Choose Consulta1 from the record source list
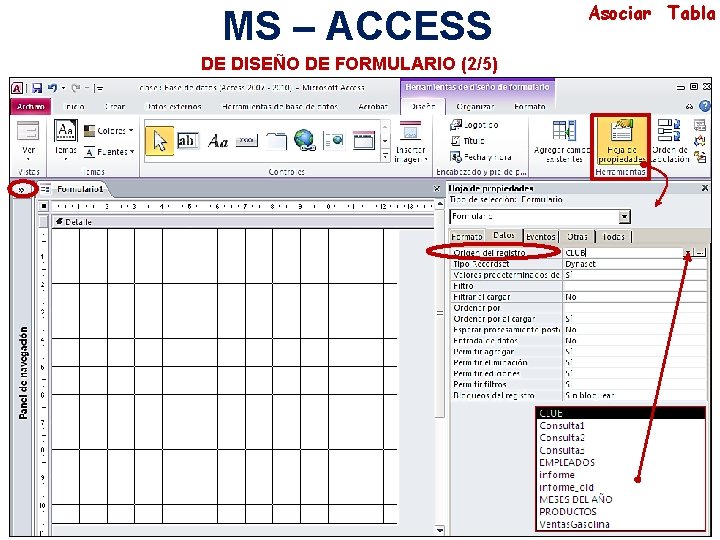The image size is (720, 540). point(562,426)
